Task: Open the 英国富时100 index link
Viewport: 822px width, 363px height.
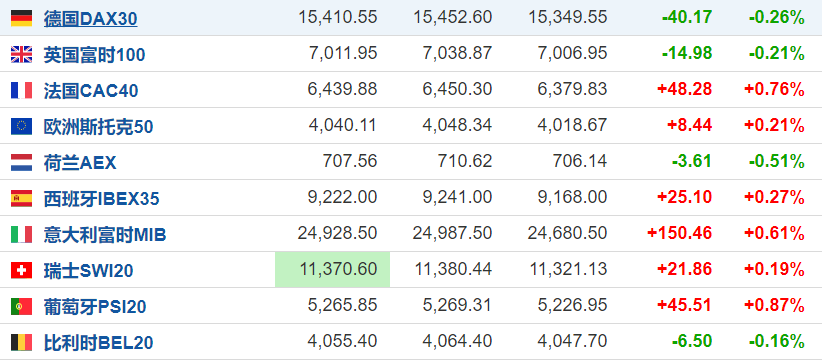Action: (x=94, y=55)
